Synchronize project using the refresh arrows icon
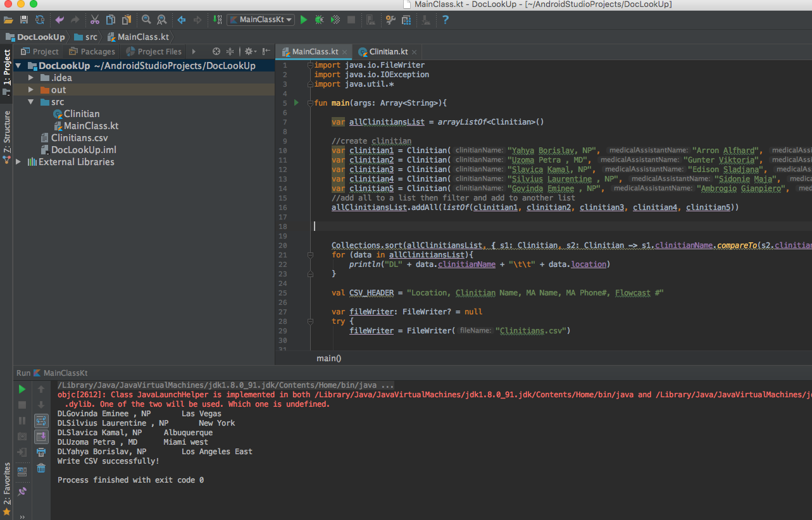 pos(41,20)
